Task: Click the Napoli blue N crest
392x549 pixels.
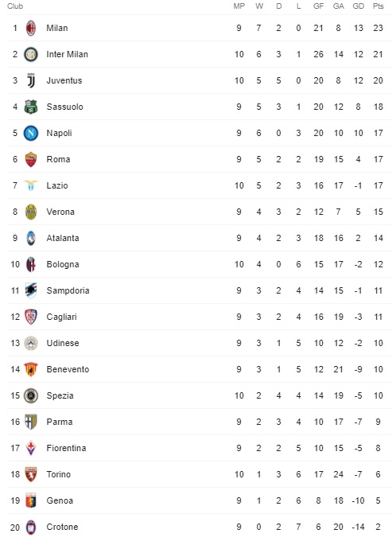Action: [x=31, y=133]
